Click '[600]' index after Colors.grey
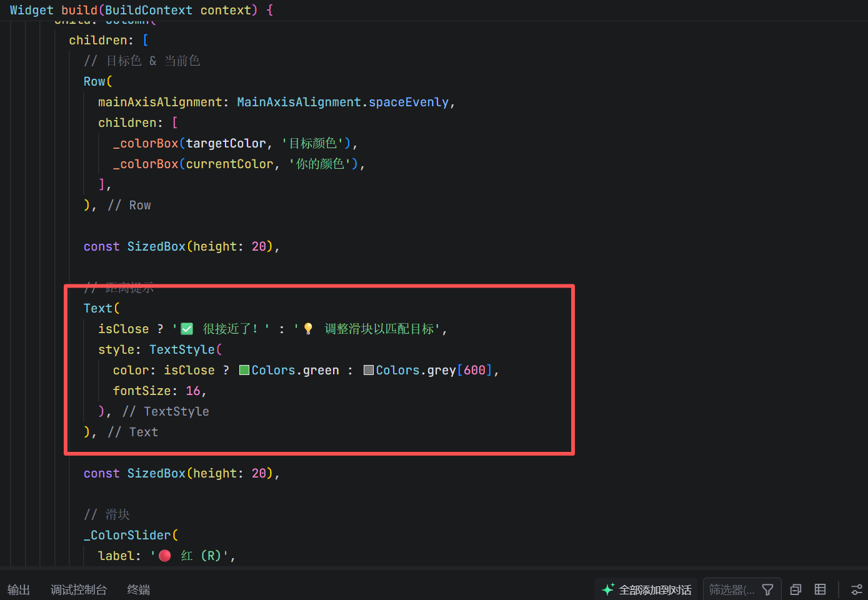868x600 pixels. (x=475, y=370)
